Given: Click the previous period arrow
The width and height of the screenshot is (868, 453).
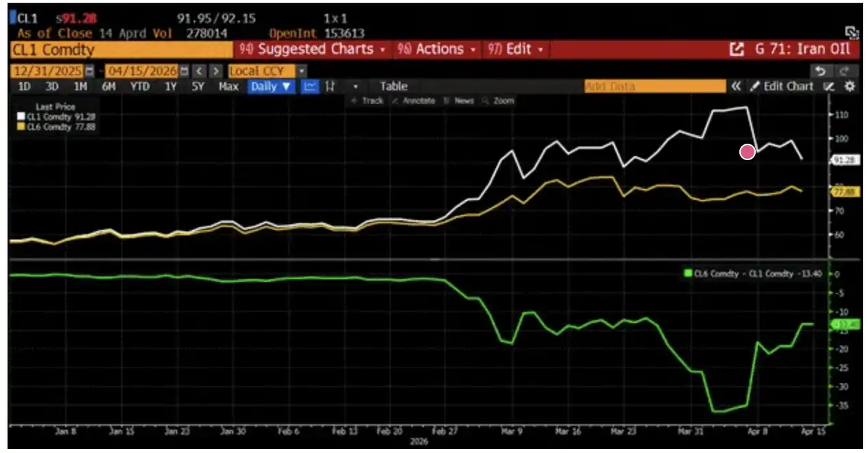Looking at the screenshot, I should pos(199,71).
